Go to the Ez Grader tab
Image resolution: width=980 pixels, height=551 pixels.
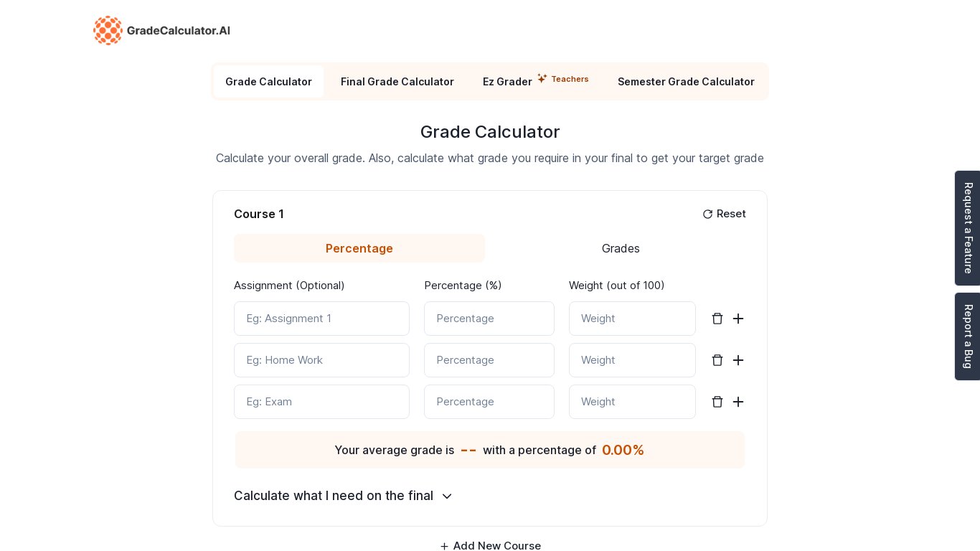[507, 82]
